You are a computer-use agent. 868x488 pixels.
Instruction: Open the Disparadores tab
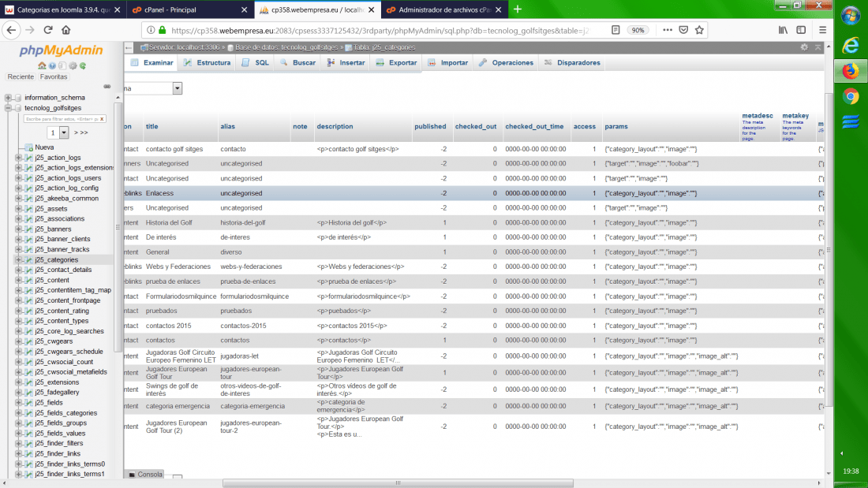pyautogui.click(x=572, y=62)
